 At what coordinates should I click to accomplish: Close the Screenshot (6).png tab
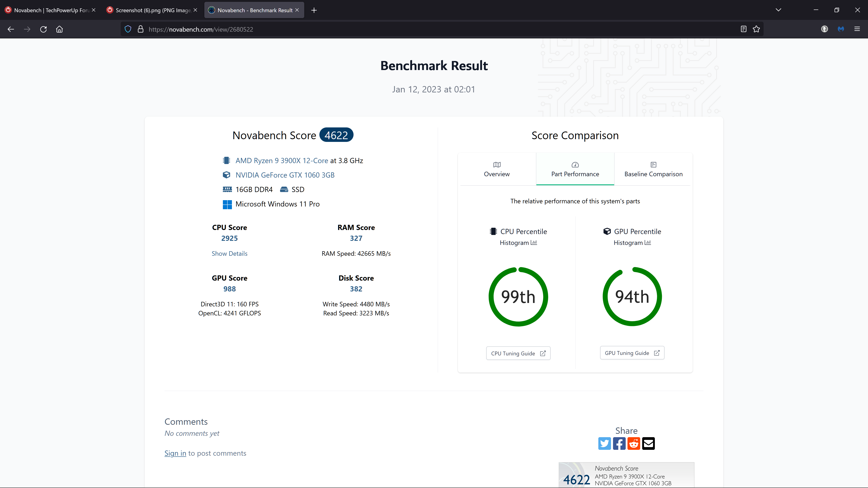[x=195, y=10]
